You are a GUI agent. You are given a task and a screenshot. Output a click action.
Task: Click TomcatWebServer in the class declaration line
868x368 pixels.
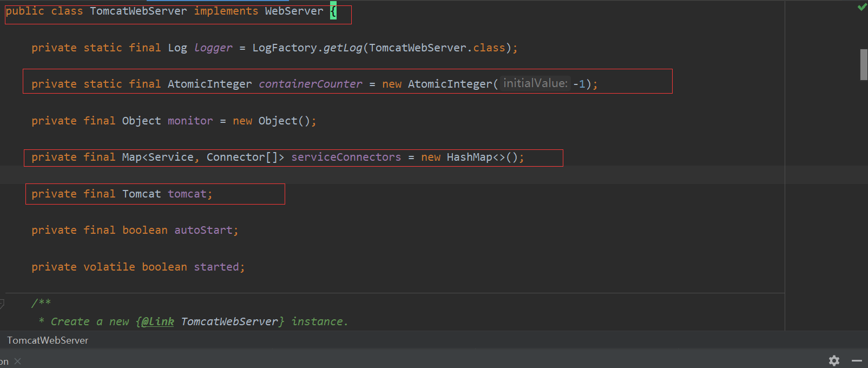pyautogui.click(x=139, y=11)
